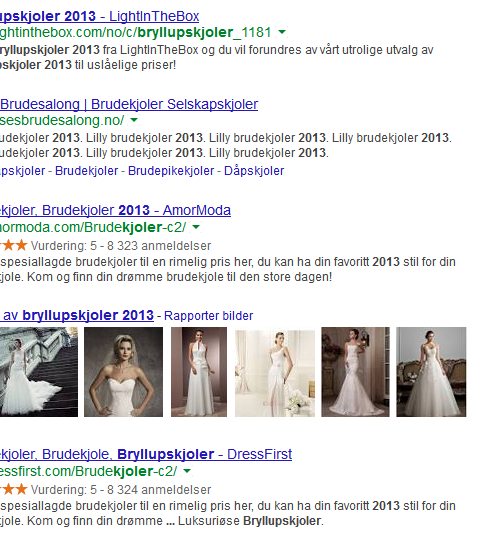This screenshot has width=480, height=546.
Task: Open thumbnail of ball gown beside sofa
Action: (x=431, y=372)
